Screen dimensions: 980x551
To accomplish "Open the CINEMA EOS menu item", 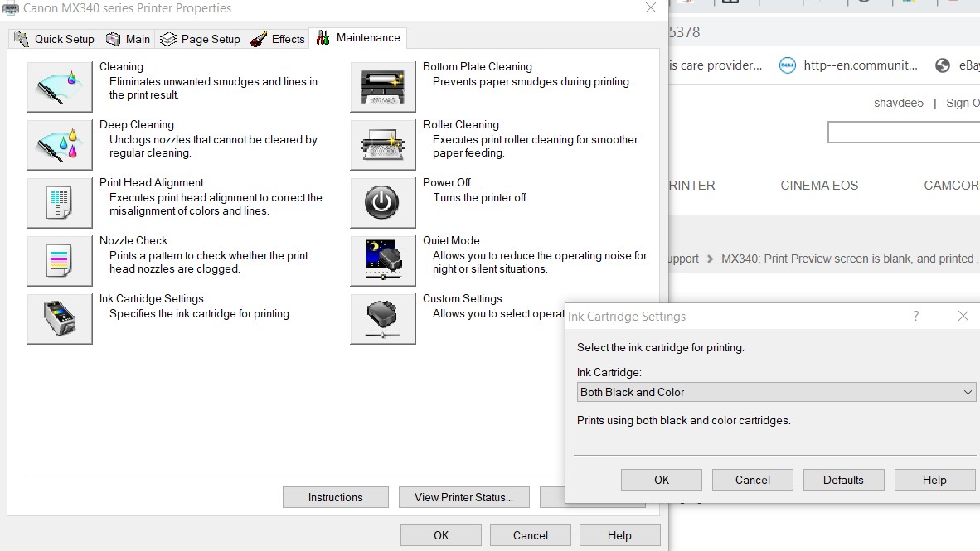I will click(x=819, y=185).
